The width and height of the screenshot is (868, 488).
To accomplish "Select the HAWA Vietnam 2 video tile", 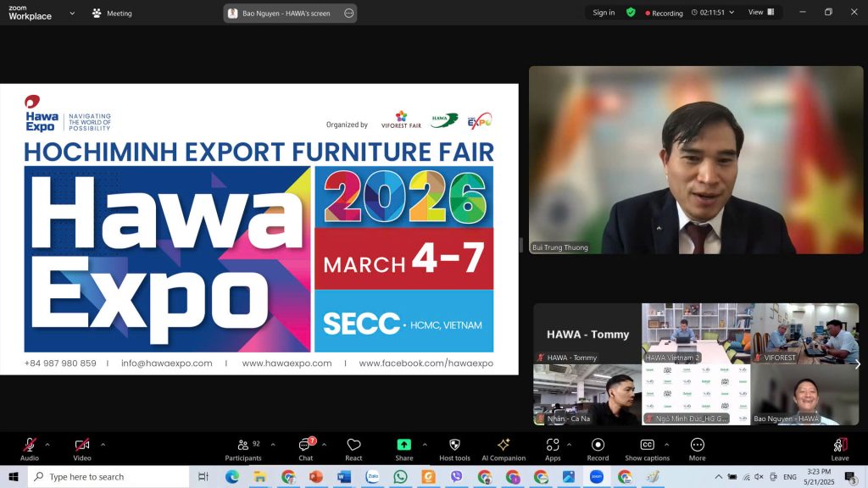I will point(696,333).
